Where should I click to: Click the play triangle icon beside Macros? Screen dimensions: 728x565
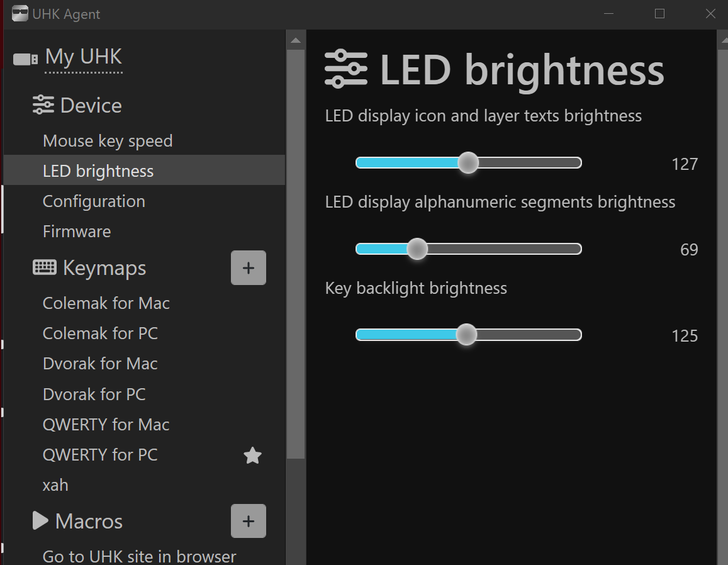pyautogui.click(x=40, y=521)
